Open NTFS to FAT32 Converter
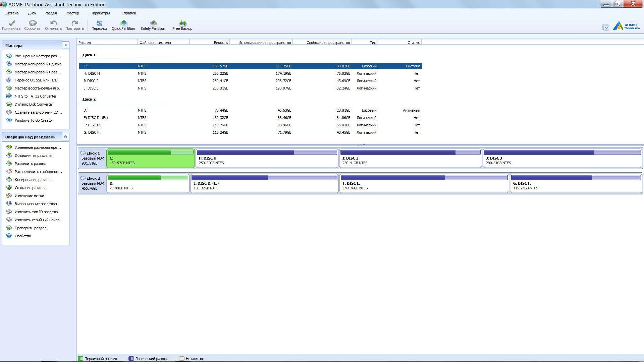644x362 pixels. pyautogui.click(x=31, y=96)
